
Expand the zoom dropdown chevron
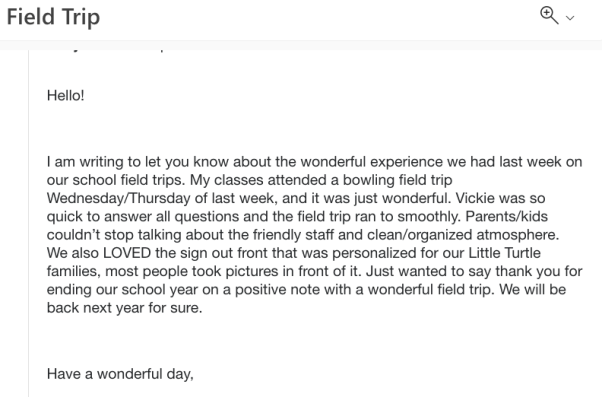click(570, 18)
